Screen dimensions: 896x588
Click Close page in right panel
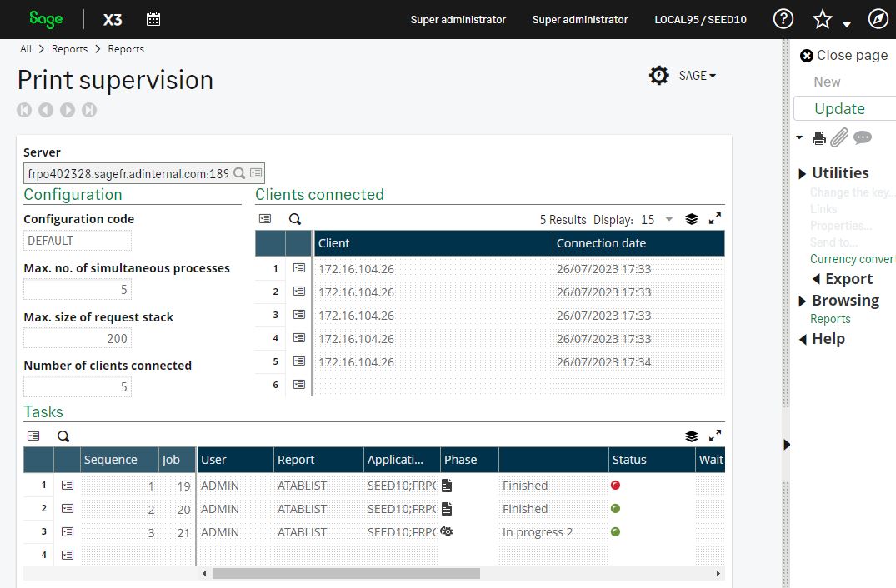tap(843, 56)
